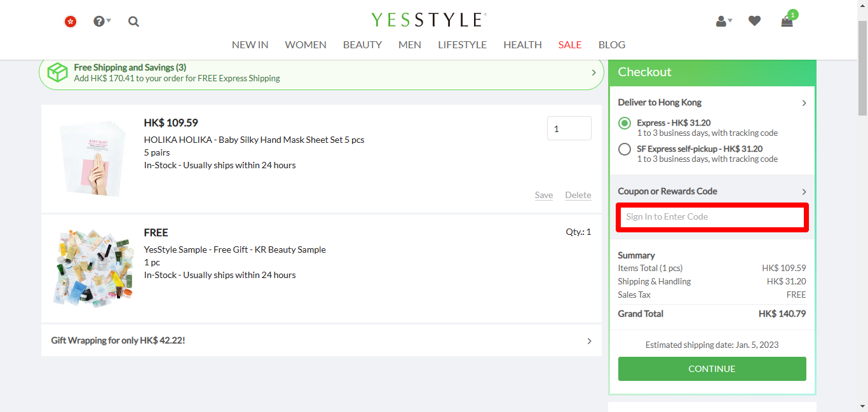
Task: Open the BEAUTY menu item
Action: click(x=362, y=44)
